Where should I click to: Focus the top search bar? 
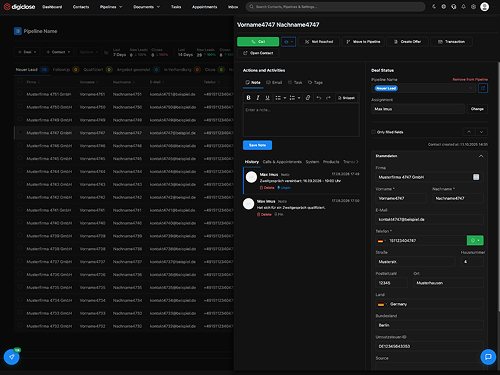[x=335, y=7]
